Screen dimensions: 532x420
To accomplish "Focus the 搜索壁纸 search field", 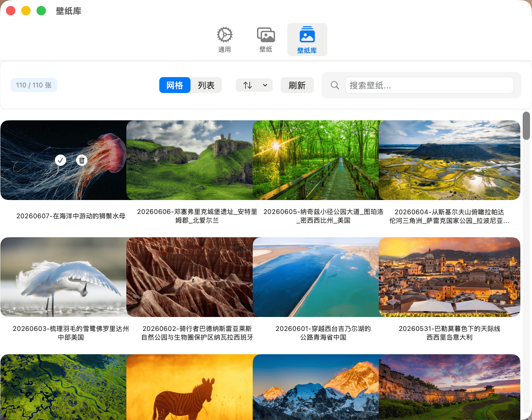I will click(x=429, y=85).
